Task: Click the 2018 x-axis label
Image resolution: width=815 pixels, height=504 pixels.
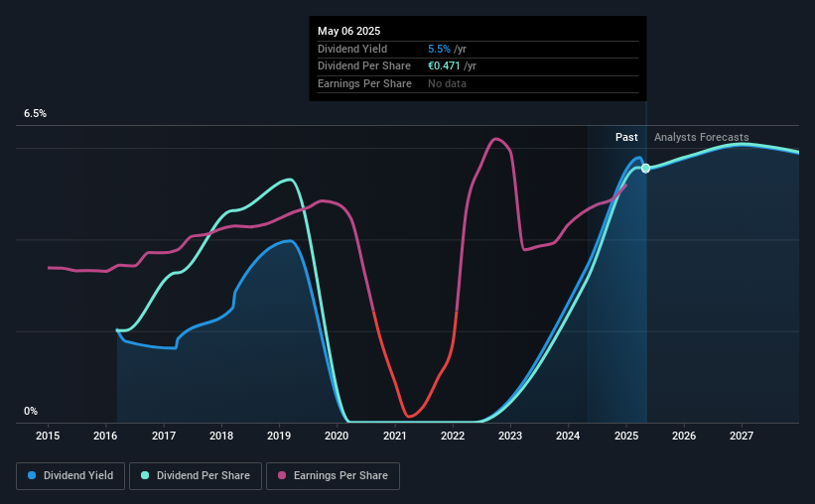Action: click(221, 436)
